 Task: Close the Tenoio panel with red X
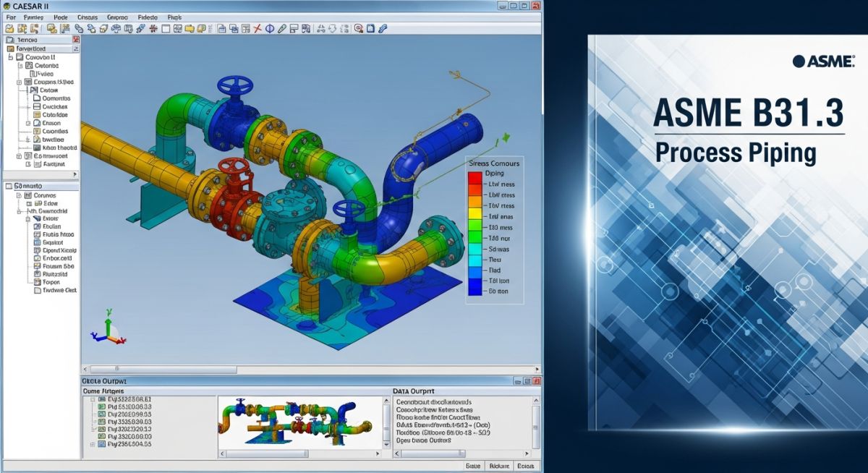(x=75, y=41)
